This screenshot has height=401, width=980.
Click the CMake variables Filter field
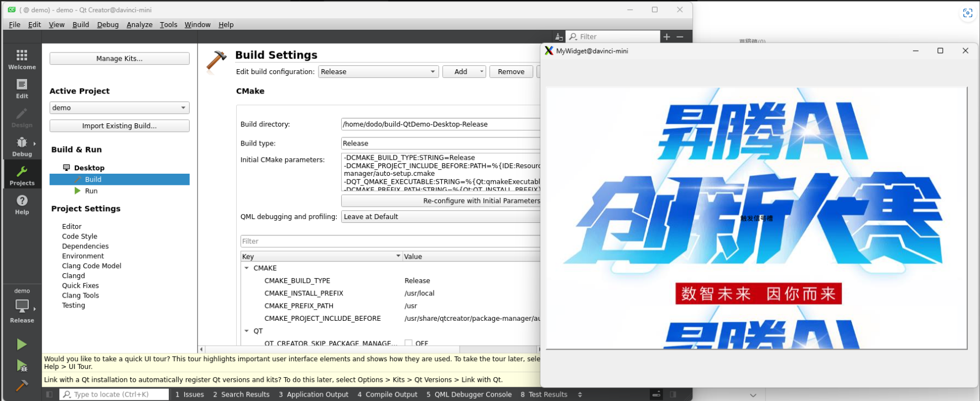(x=390, y=242)
